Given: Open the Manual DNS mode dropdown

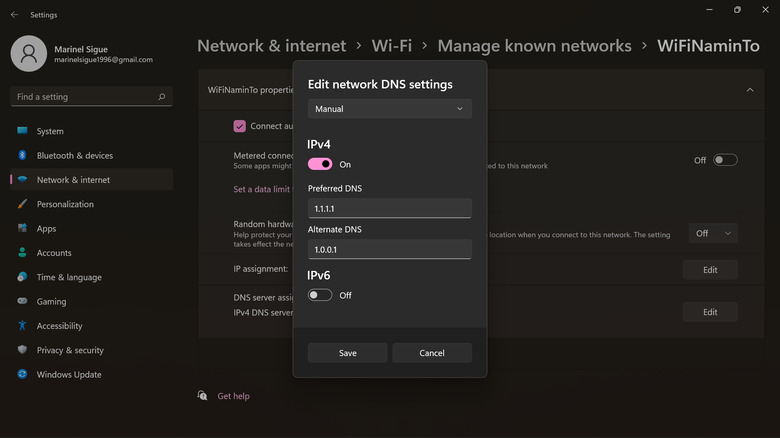Looking at the screenshot, I should click(389, 108).
